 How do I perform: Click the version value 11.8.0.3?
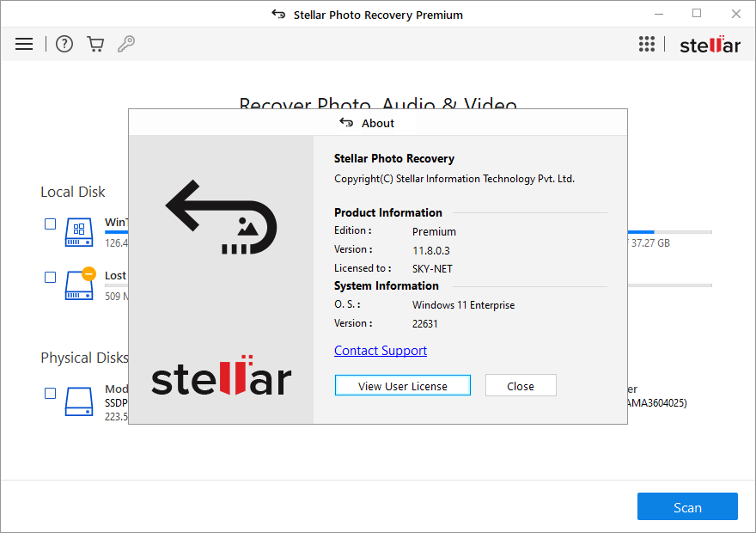coord(431,251)
